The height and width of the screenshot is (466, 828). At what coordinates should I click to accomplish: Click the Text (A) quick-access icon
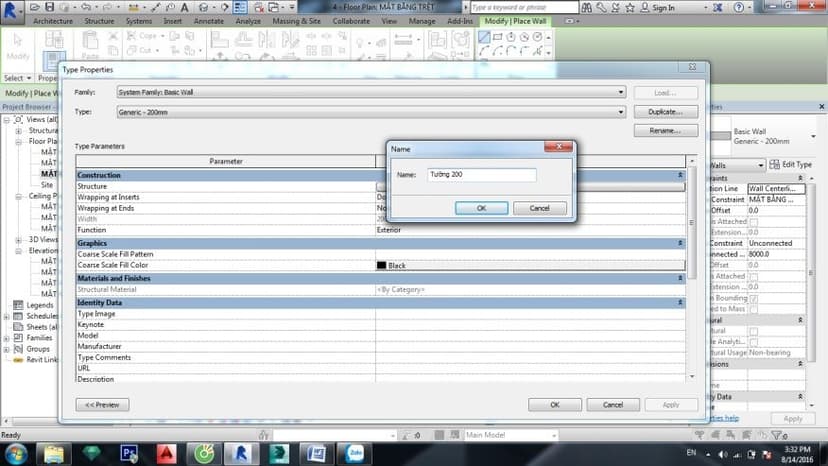[184, 7]
